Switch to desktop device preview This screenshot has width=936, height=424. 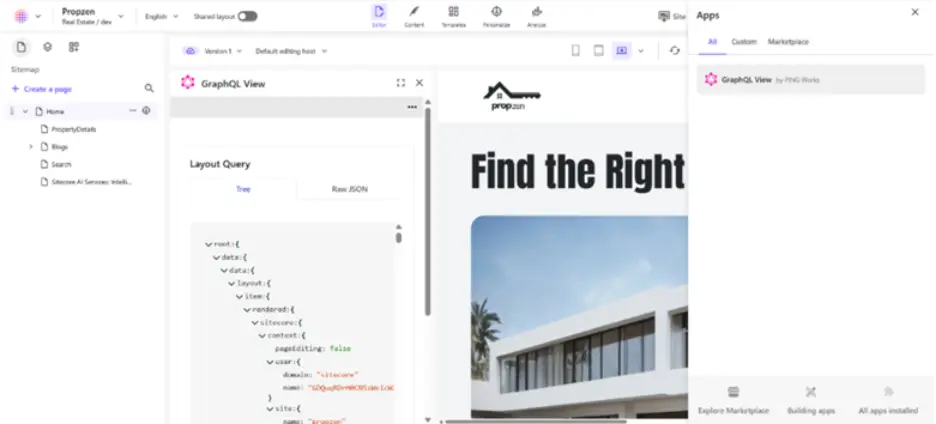621,51
